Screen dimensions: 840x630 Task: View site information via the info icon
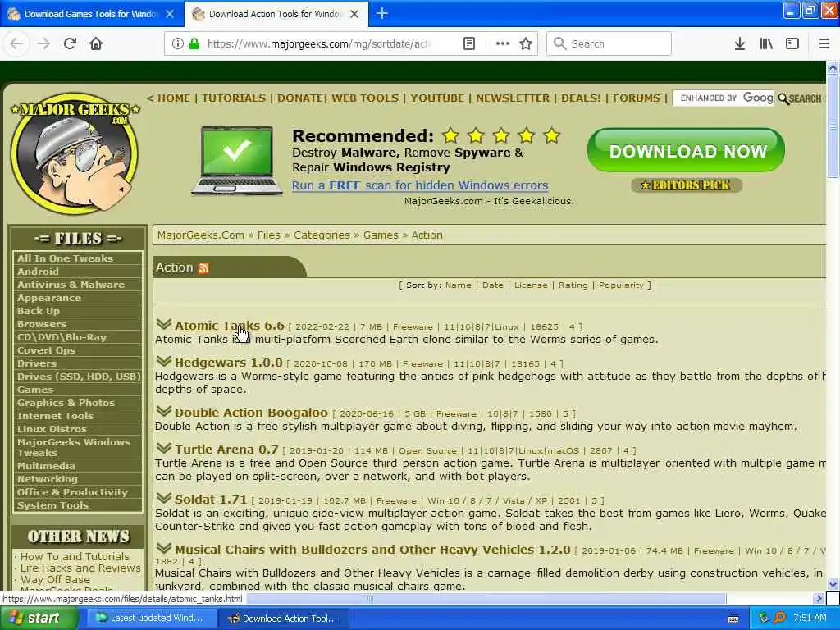pyautogui.click(x=178, y=44)
